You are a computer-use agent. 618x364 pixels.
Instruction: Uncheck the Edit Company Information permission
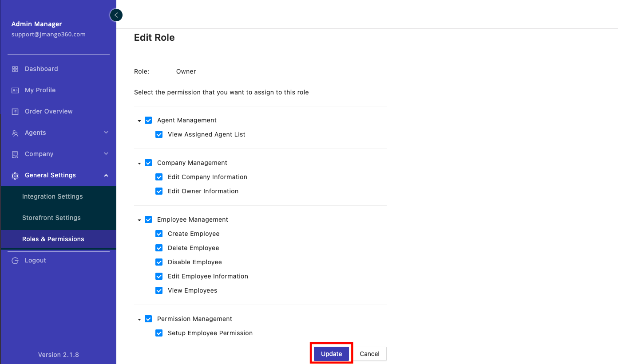click(159, 177)
